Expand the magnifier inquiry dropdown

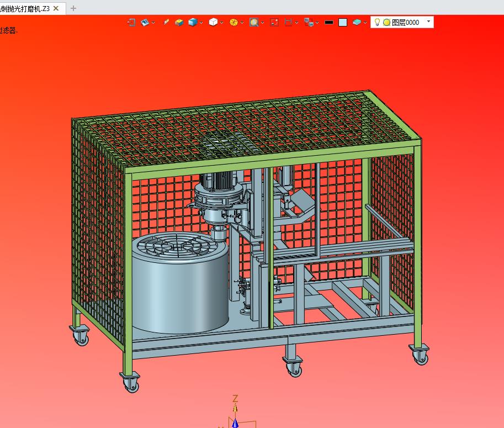263,23
